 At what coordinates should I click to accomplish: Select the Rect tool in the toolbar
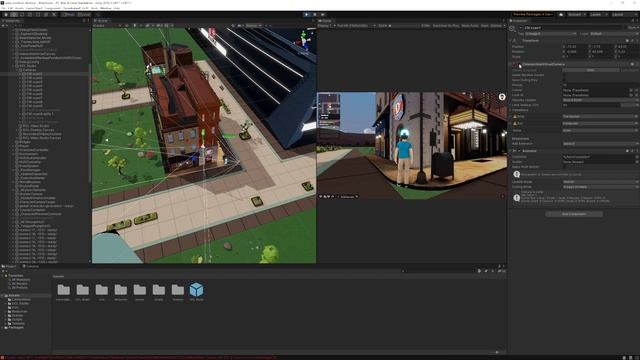click(x=38, y=14)
